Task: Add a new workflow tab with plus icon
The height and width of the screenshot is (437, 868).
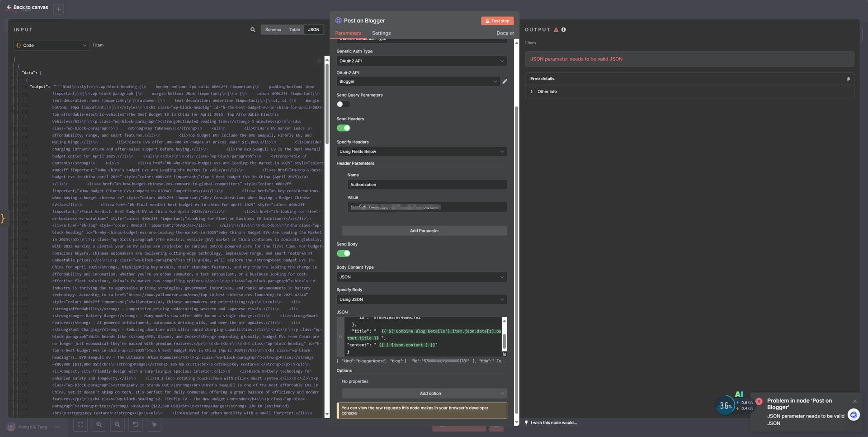Action: (x=58, y=9)
